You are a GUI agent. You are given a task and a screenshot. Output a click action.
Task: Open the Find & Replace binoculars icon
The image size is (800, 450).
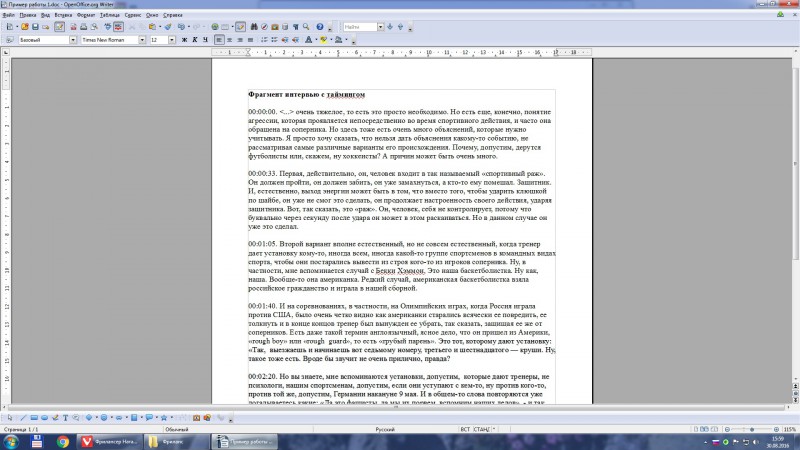click(254, 27)
